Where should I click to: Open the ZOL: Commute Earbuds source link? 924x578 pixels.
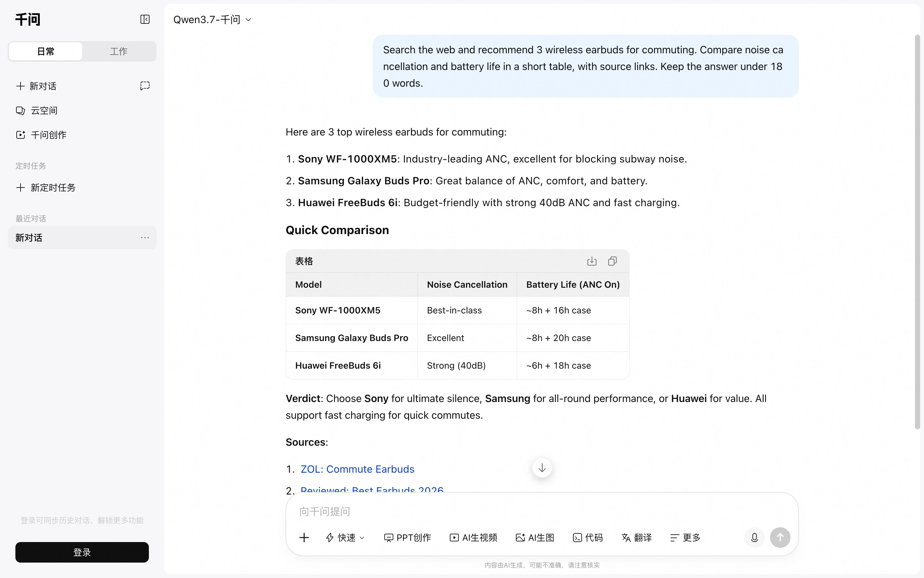(357, 469)
